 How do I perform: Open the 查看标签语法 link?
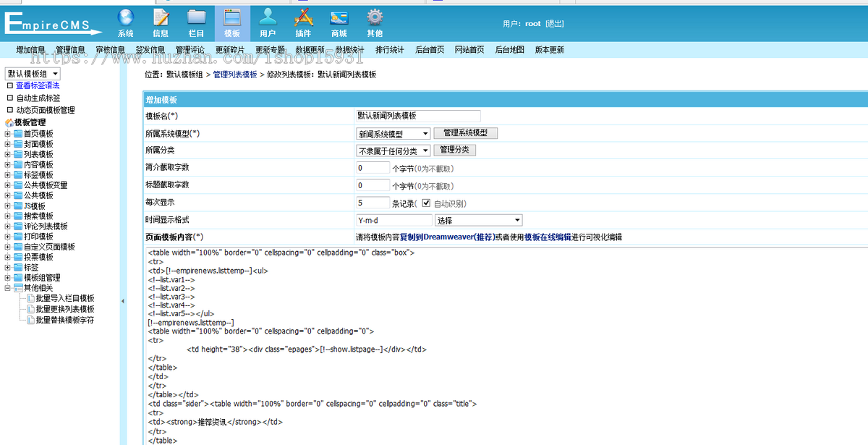coord(38,85)
